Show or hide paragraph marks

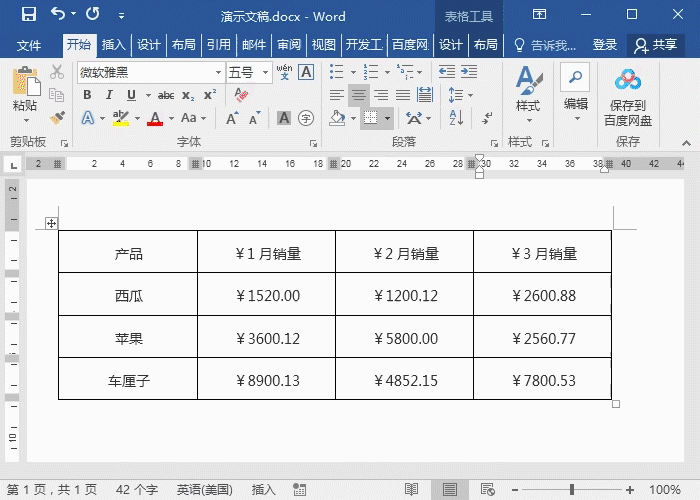tap(487, 118)
